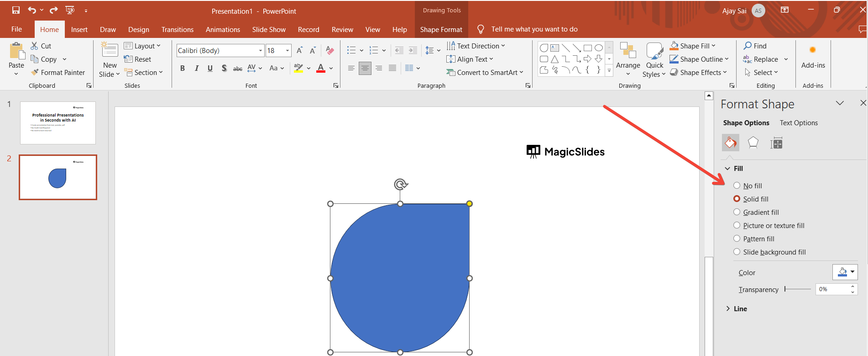
Task: Click the Clear All Formatting icon
Action: coord(330,50)
